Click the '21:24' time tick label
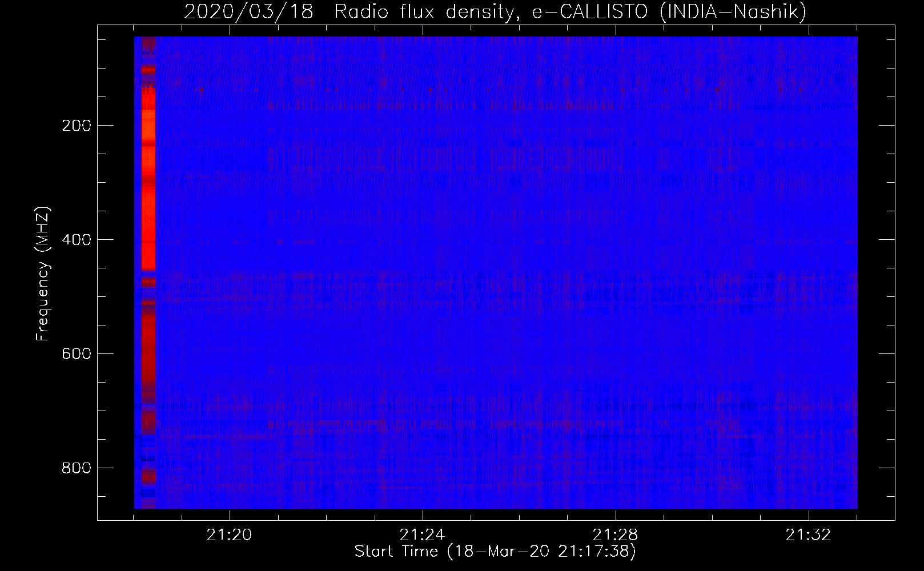 click(x=423, y=535)
